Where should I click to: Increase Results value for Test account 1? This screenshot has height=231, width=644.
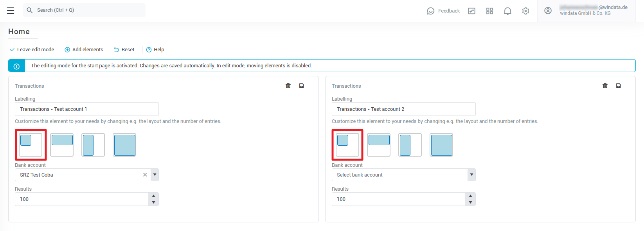pyautogui.click(x=154, y=196)
